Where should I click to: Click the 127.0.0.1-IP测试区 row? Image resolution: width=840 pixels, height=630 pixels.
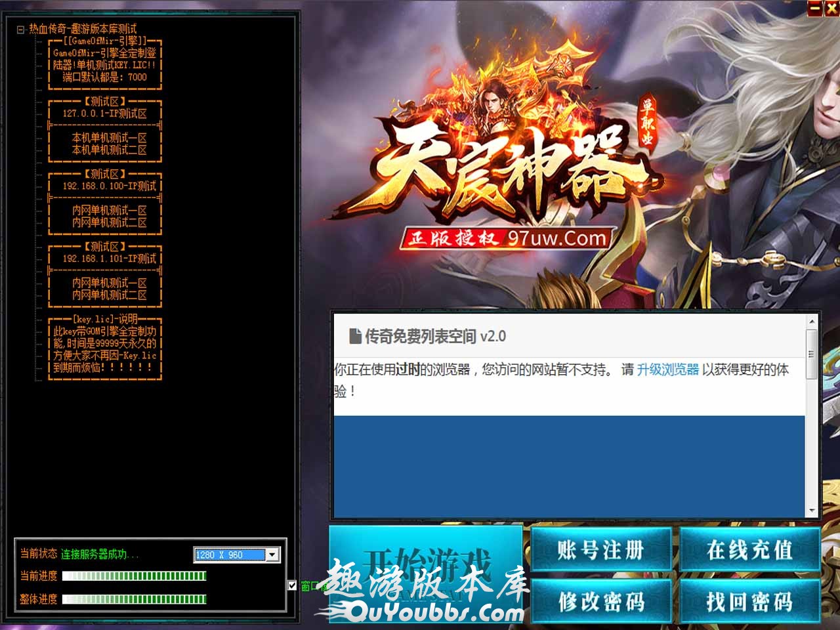[105, 114]
